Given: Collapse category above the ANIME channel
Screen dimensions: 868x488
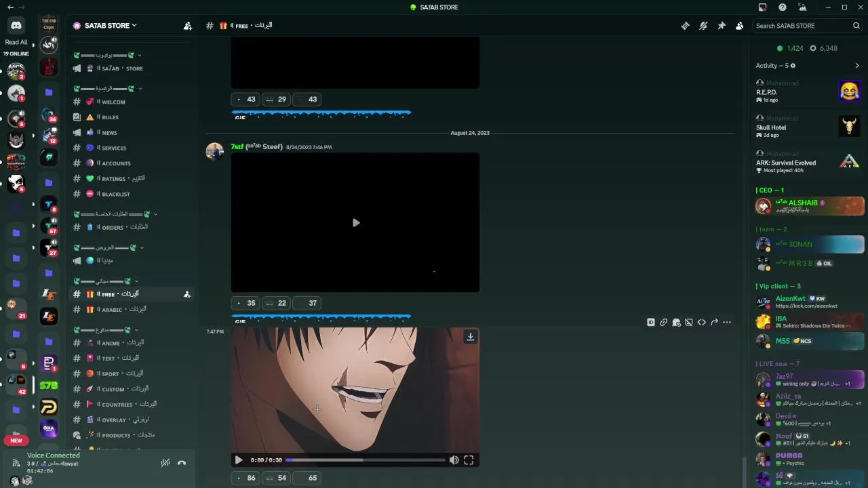Looking at the screenshot, I should (105, 330).
